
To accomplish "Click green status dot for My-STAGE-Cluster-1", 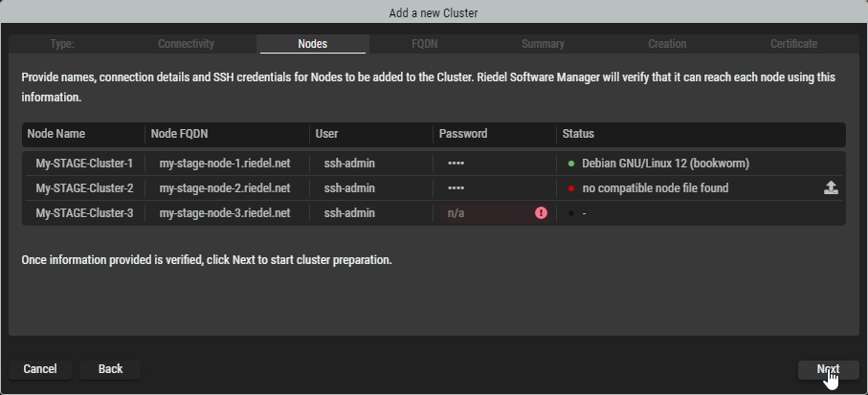I will click(x=571, y=164).
